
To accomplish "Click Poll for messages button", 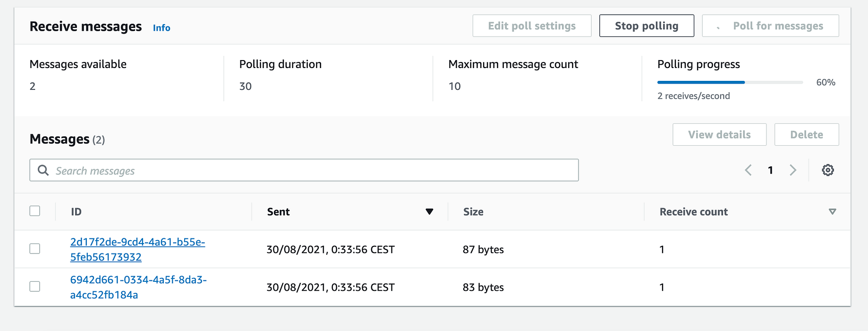I will (x=770, y=26).
